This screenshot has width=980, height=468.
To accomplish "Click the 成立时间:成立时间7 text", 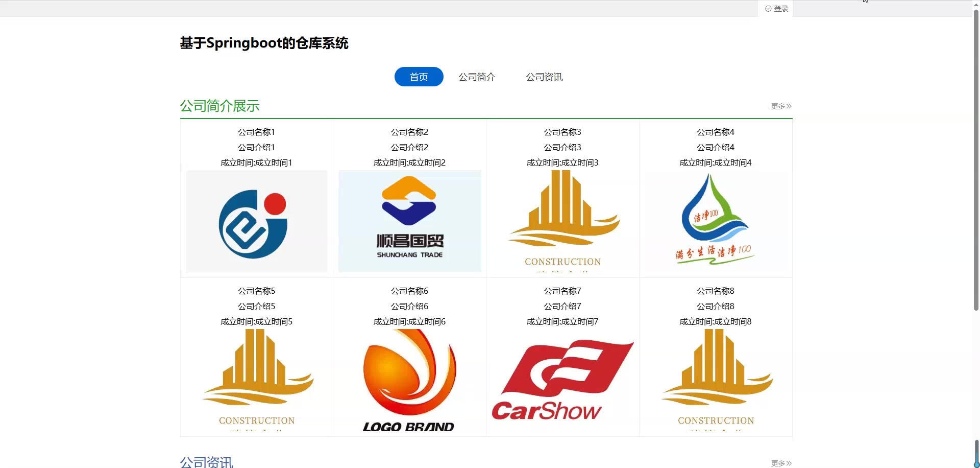I will 562,321.
